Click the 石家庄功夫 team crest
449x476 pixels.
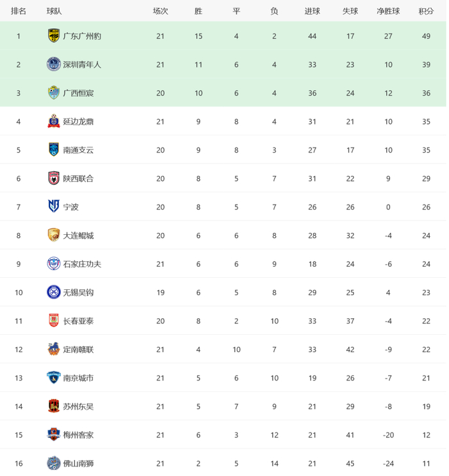coord(54,264)
